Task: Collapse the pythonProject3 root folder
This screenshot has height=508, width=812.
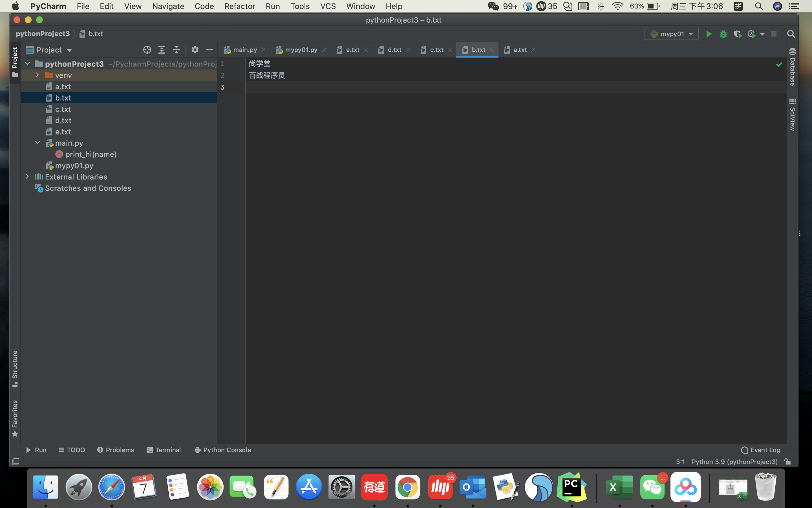Action: pos(28,63)
